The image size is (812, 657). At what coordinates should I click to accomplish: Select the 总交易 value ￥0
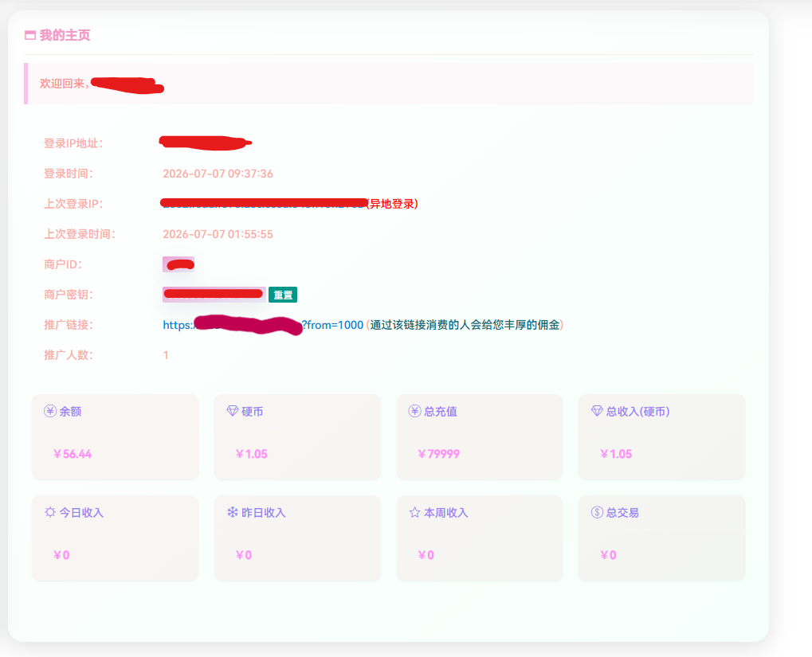(608, 555)
